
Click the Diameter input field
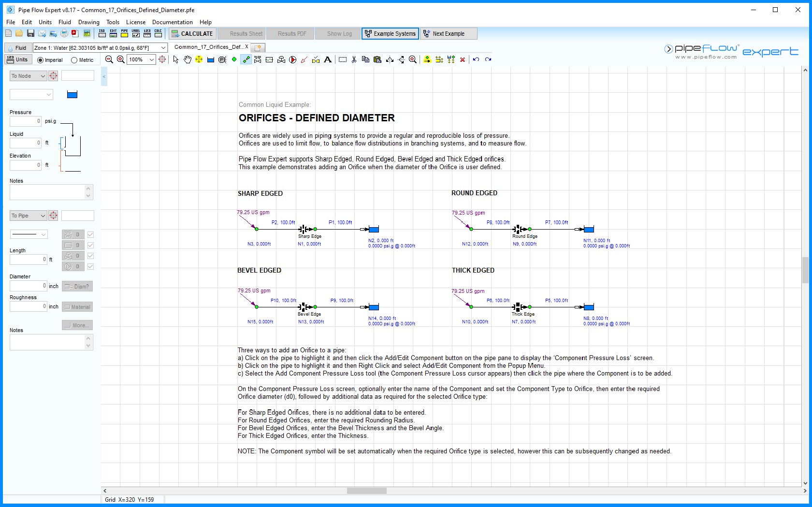click(x=29, y=286)
